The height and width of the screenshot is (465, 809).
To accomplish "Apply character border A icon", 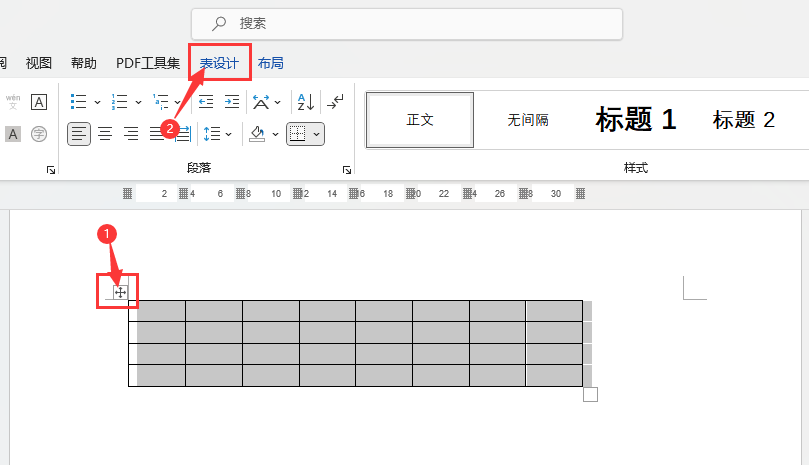I will click(x=39, y=102).
